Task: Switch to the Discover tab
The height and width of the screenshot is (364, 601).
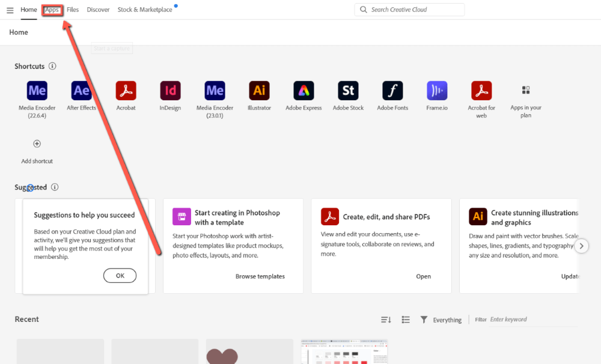Action: (x=98, y=10)
